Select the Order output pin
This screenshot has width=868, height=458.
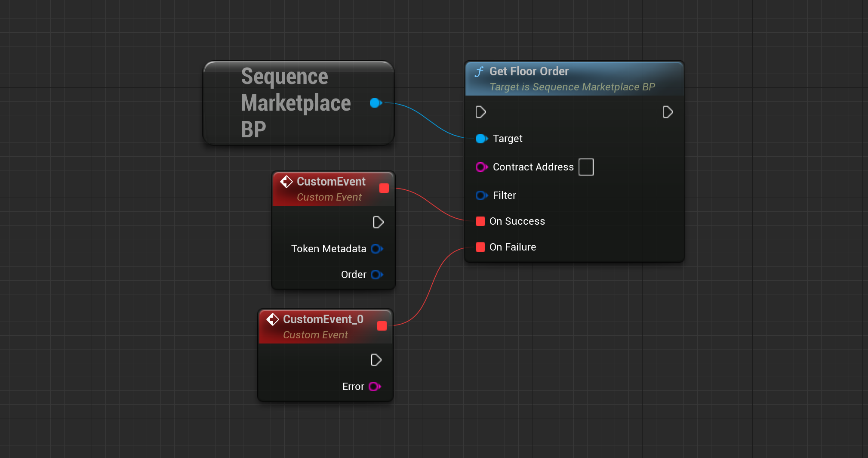377,275
